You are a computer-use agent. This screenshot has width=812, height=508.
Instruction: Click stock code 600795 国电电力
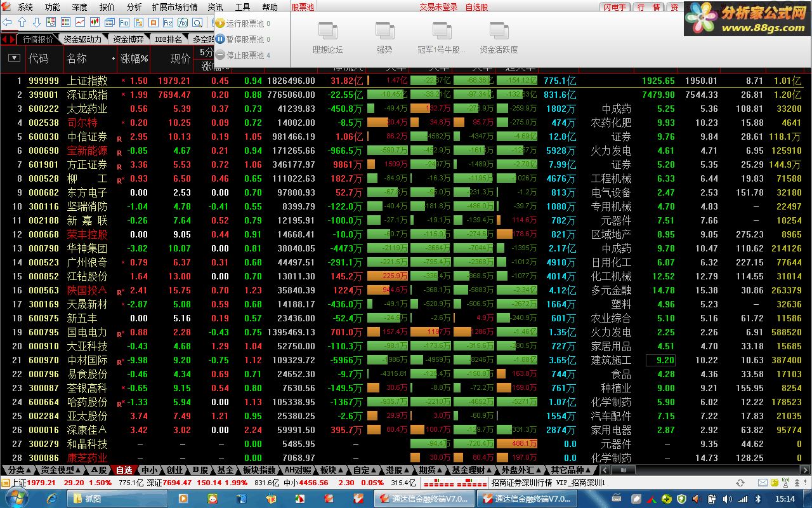pos(44,332)
